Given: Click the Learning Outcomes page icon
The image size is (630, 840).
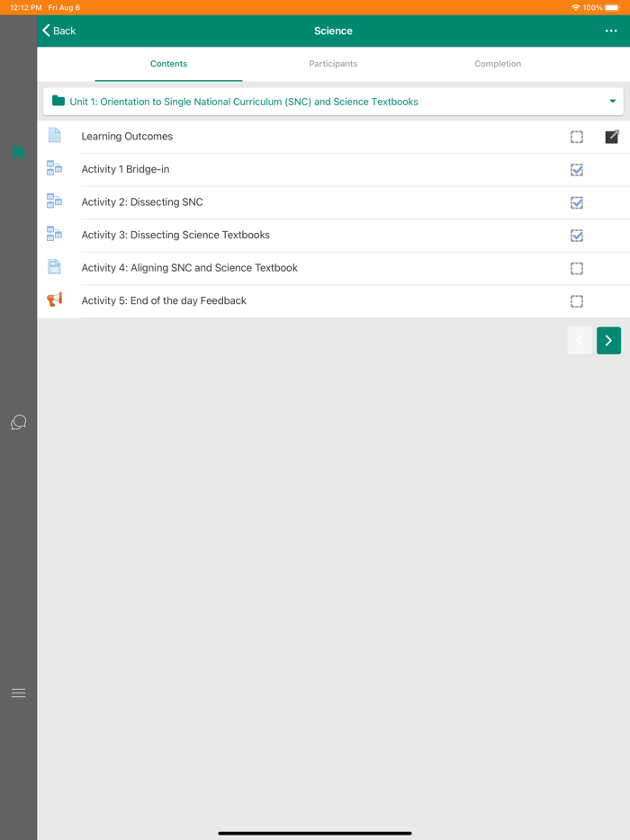Looking at the screenshot, I should 54,135.
